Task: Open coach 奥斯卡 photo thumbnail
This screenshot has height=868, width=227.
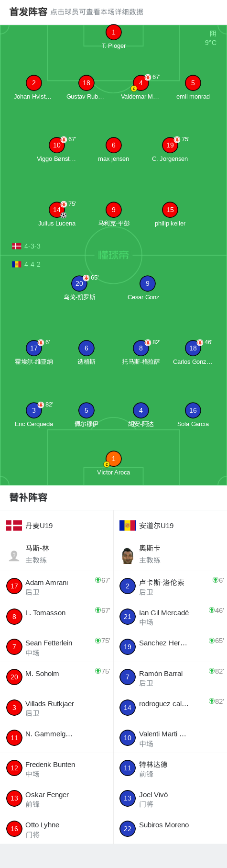Action: point(128,555)
